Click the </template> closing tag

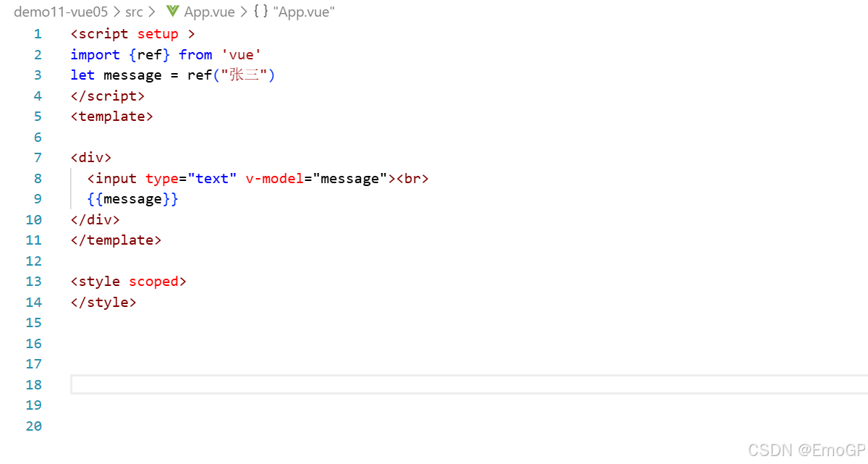tap(116, 240)
